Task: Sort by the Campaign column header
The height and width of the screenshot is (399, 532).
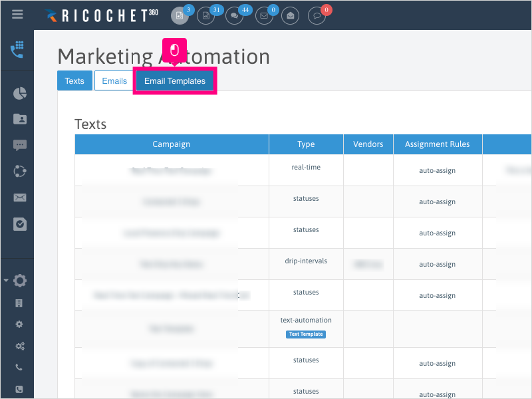Action: [x=172, y=144]
